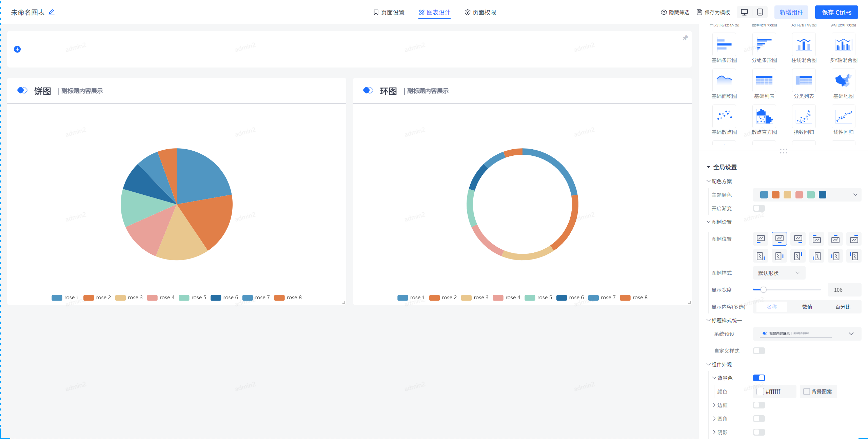Click the 保存 Ctrl+s button

pyautogui.click(x=836, y=12)
